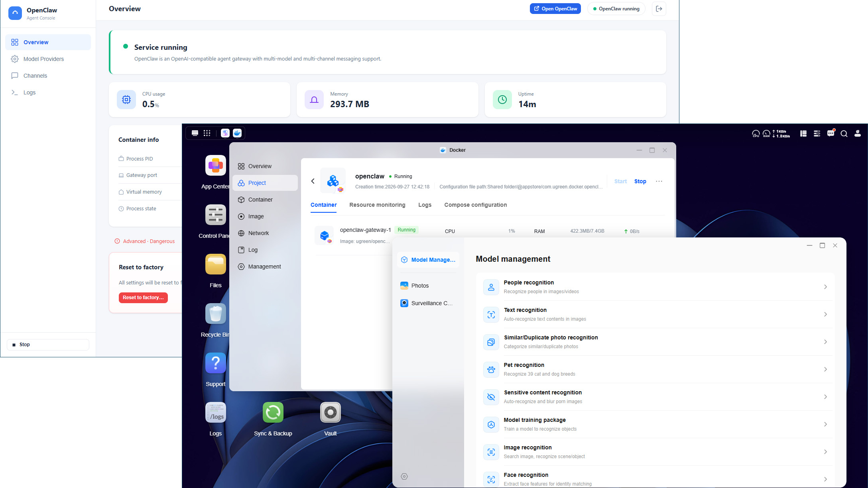Screen dimensions: 868x488
Task: Open settings gear in Model management sidebar
Action: coord(404,476)
